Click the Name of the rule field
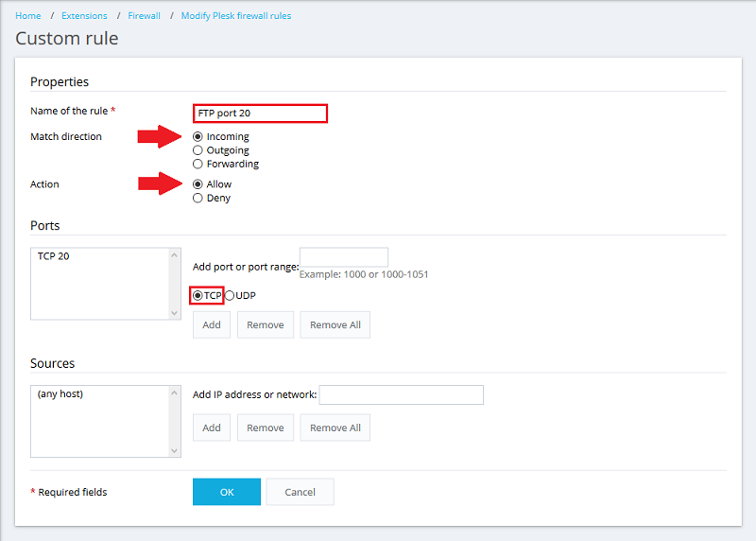The image size is (756, 541). coord(260,113)
